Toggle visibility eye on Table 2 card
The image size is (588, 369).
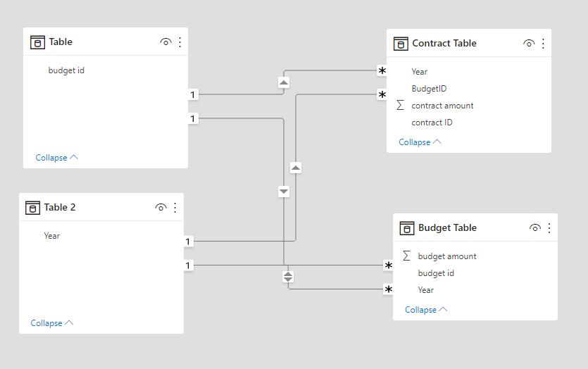161,207
